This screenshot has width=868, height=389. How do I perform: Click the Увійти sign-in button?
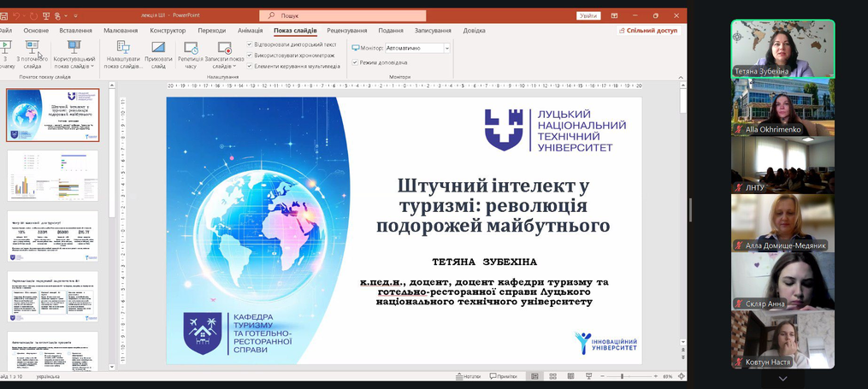click(x=588, y=15)
